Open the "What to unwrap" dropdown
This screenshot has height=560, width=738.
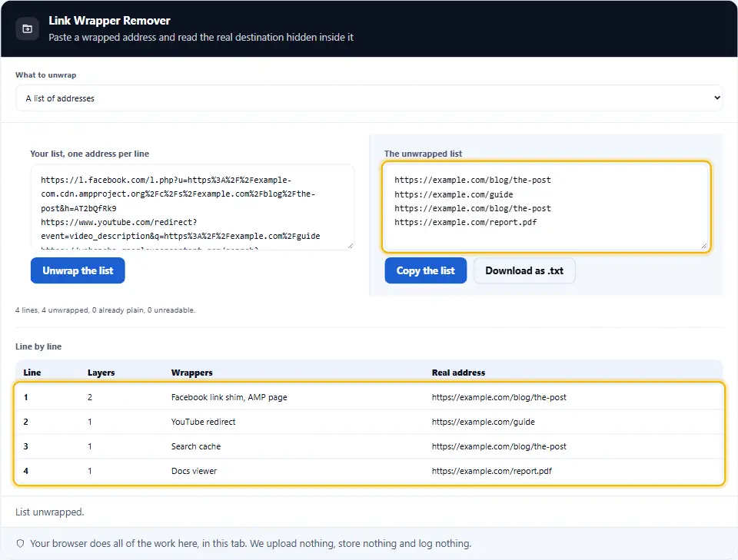point(369,98)
